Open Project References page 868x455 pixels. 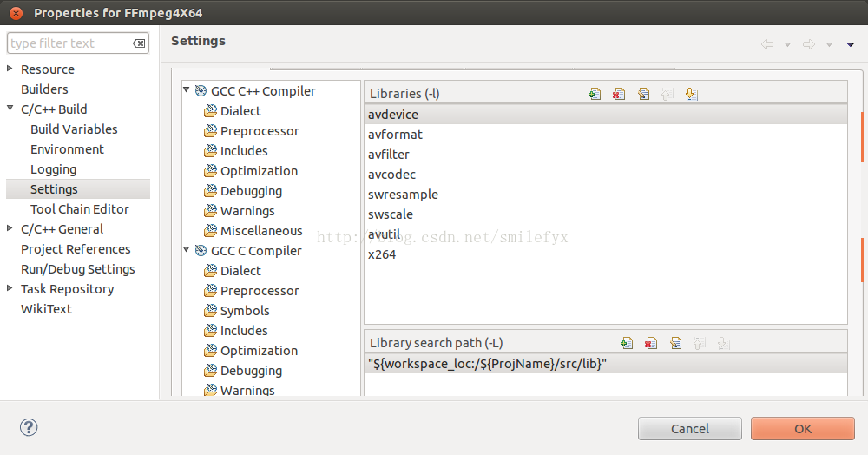point(76,249)
